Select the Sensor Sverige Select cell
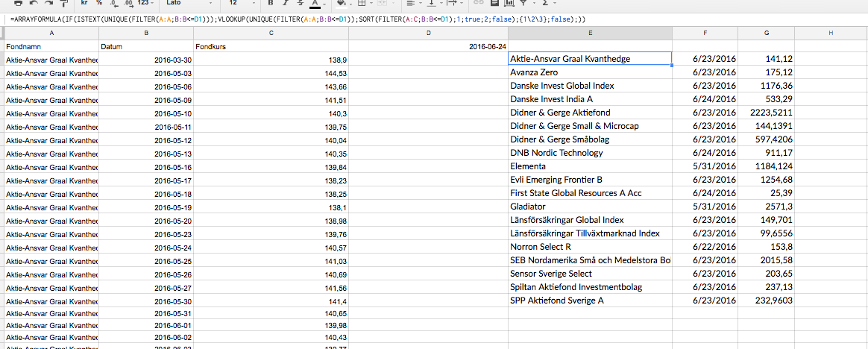This screenshot has width=868, height=349. click(x=590, y=273)
